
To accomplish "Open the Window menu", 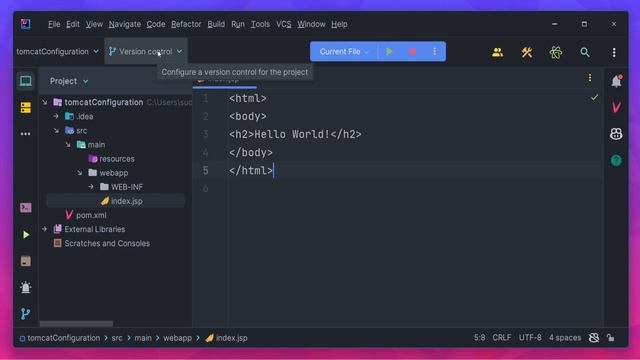I will 311,24.
